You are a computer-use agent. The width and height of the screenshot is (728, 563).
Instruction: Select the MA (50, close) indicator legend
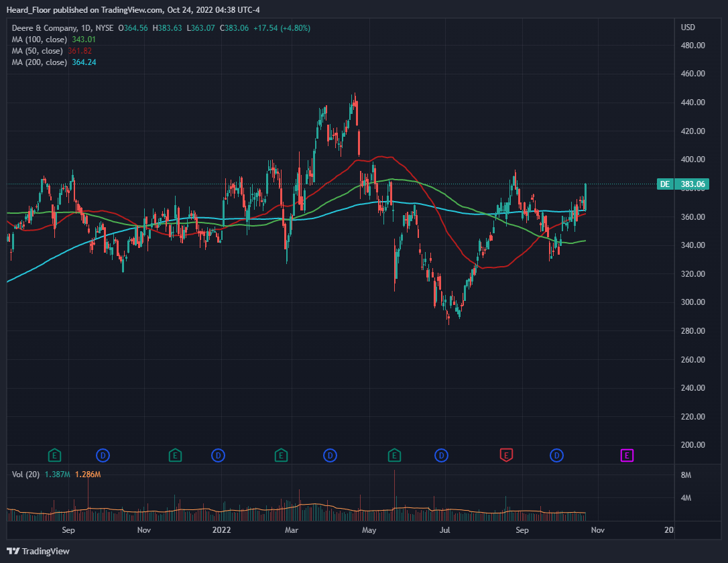[37, 51]
